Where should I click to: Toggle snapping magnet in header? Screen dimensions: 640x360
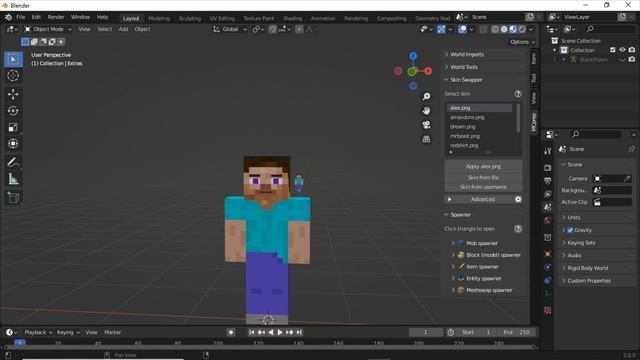point(272,29)
